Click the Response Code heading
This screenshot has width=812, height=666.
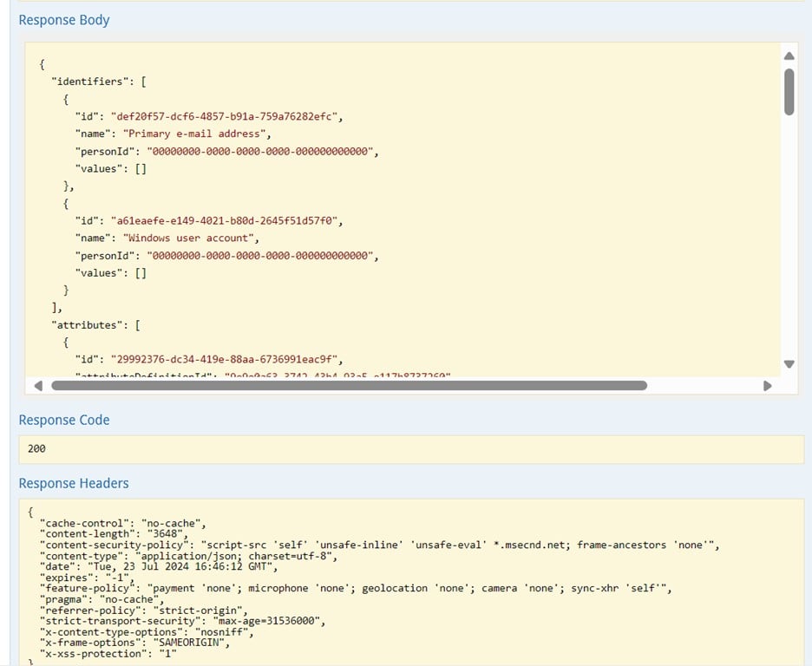pos(64,420)
